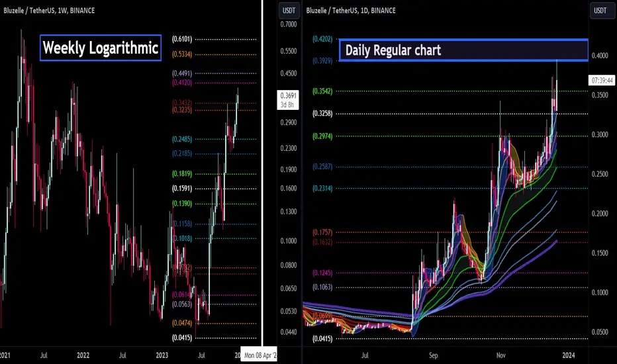Click 0.3000 on the daily price axis
The image size is (617, 364).
tap(600, 134)
